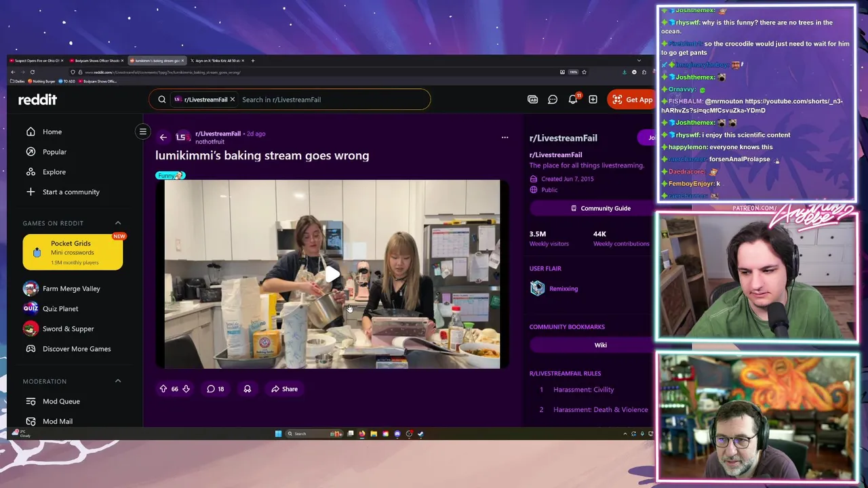The image size is (868, 488).
Task: Open mrmouton YouTube link in chat
Action: pyautogui.click(x=753, y=106)
